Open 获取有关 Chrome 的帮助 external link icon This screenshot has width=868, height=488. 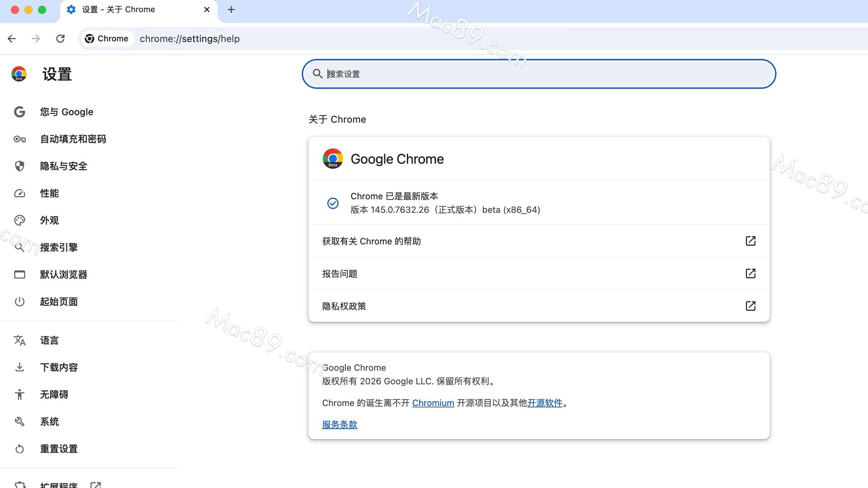[x=750, y=241]
